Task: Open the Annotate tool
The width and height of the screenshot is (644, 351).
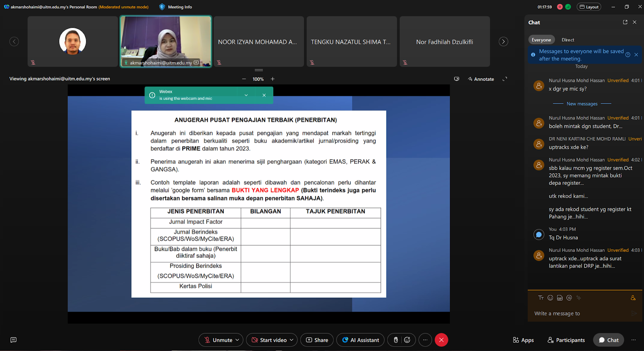Action: 481,79
